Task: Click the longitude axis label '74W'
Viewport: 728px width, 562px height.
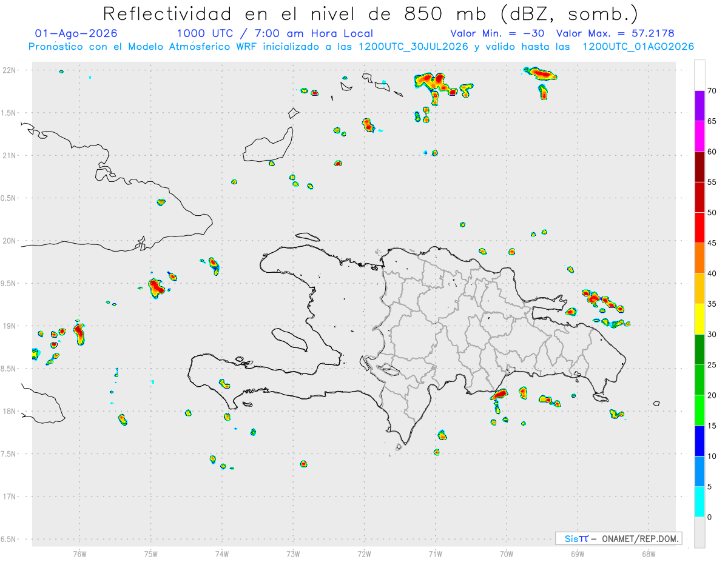Action: pyautogui.click(x=222, y=554)
